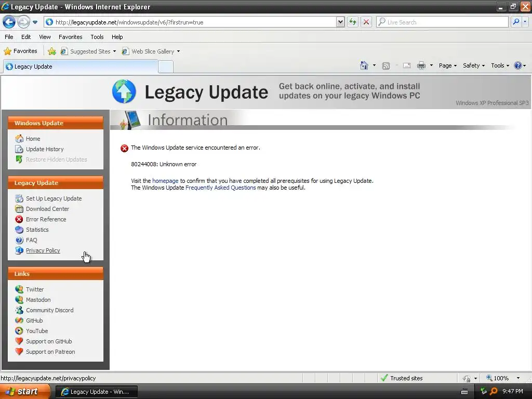Viewport: 532px width, 399px height.
Task: Open the Privacy Policy link
Action: [x=43, y=251]
